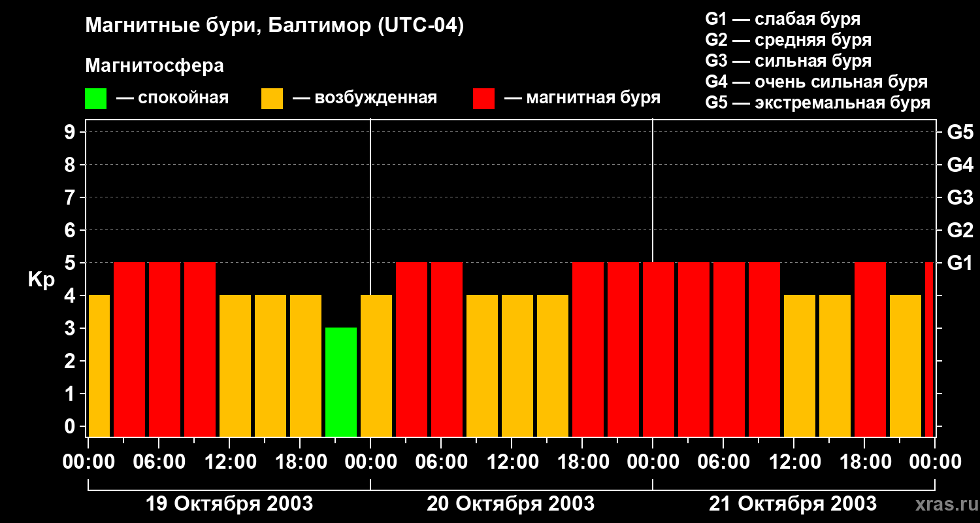The height and width of the screenshot is (523, 980).
Task: Click the narrow red bar at far right edge
Action: pyautogui.click(x=929, y=349)
